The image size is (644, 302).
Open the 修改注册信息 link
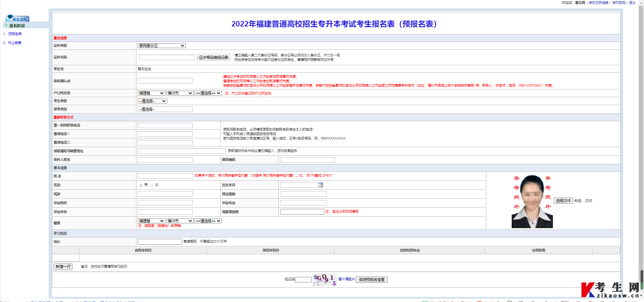[599, 3]
